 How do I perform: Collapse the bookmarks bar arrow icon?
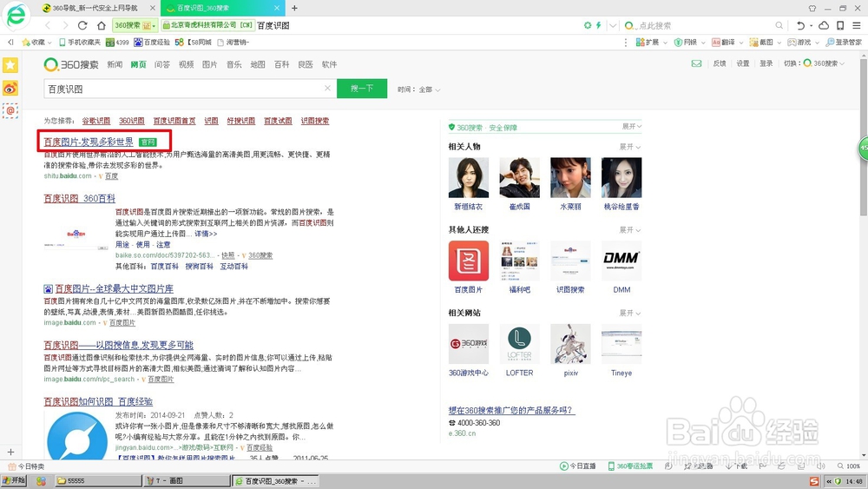point(10,42)
